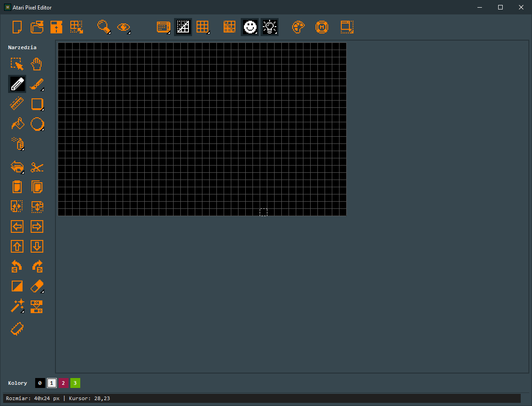Viewport: 532px width, 406px height.
Task: Pick color 2 crimson swatch
Action: [x=63, y=383]
